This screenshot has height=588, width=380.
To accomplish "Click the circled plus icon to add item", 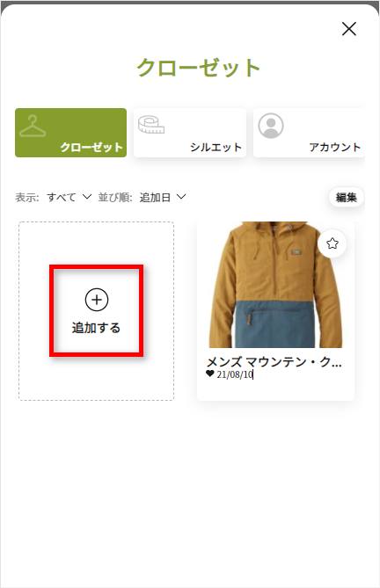I will (x=97, y=300).
